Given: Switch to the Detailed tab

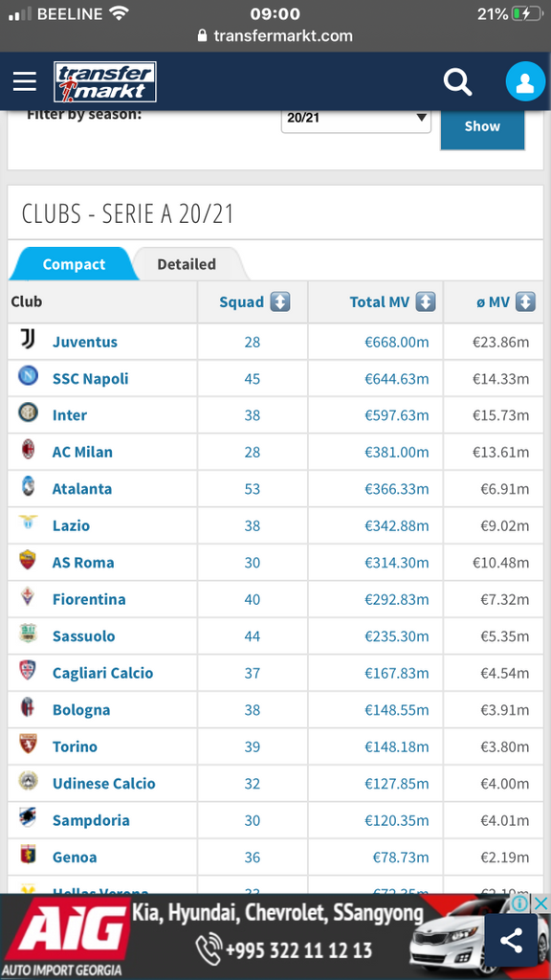Looking at the screenshot, I should [x=187, y=264].
